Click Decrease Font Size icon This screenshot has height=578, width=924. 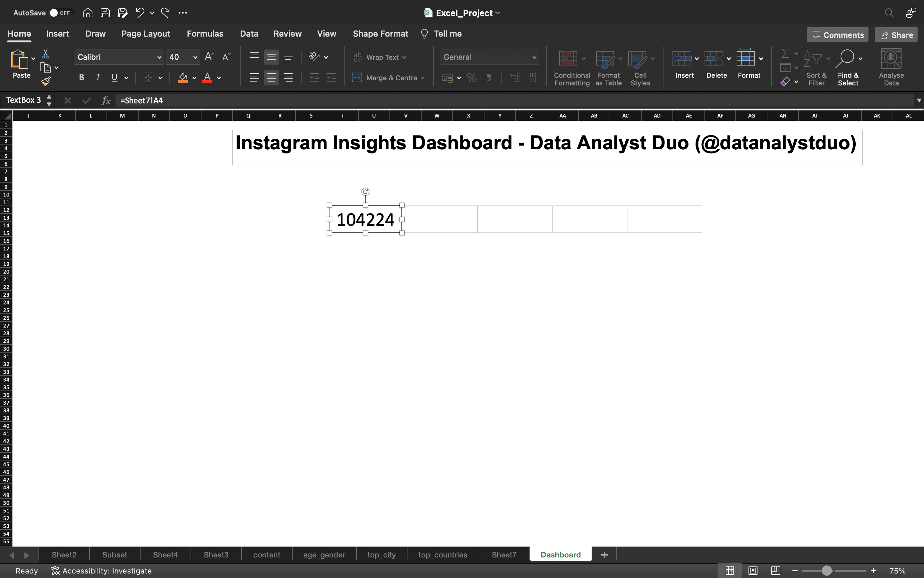[227, 57]
